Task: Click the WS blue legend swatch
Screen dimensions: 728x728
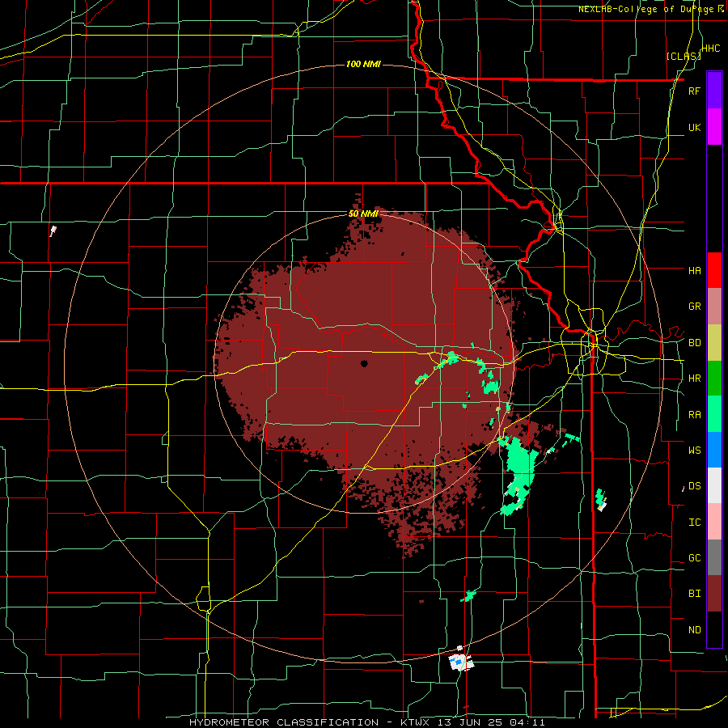Action: [714, 450]
